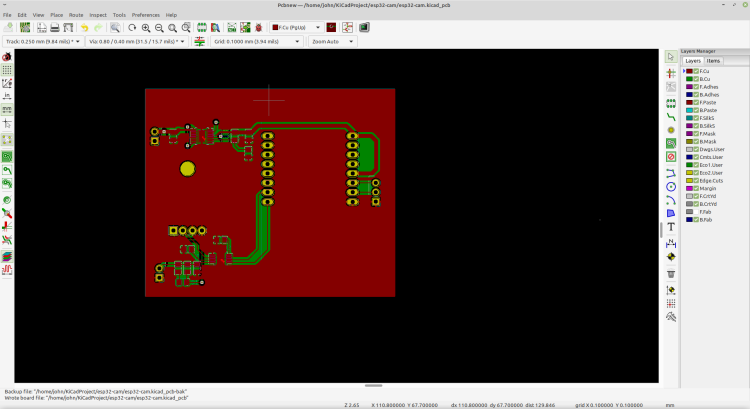Screen dimensions: 750x409
Task: Toggle polar coordinates display button
Action: click(x=7, y=83)
